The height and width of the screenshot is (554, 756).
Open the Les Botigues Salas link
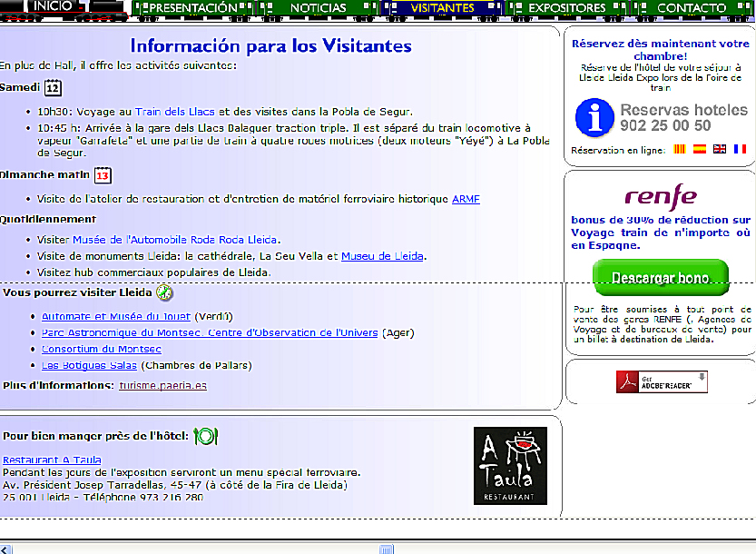(89, 365)
